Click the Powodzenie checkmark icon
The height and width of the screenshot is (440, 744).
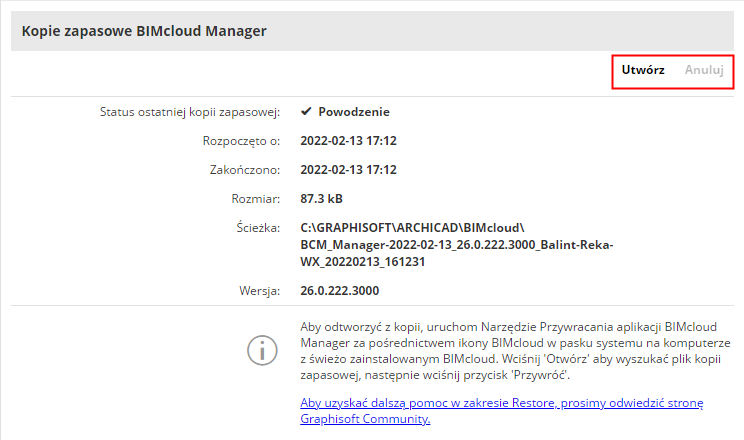pyautogui.click(x=306, y=112)
